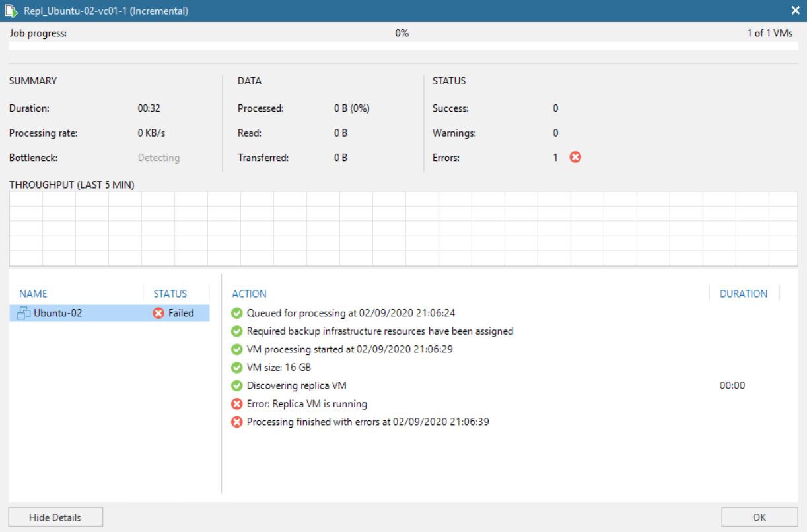The width and height of the screenshot is (807, 532).
Task: Click the SUMMARY section heading
Action: pos(33,81)
